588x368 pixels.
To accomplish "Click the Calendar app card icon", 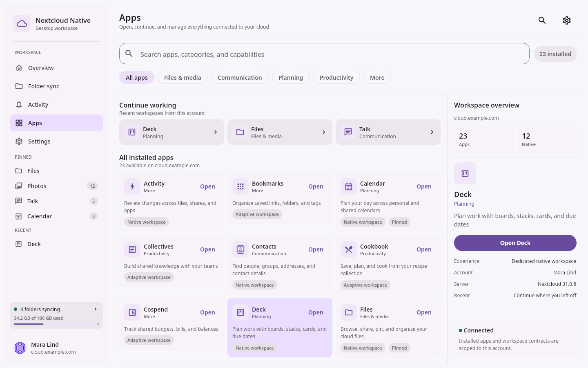I will coord(349,186).
